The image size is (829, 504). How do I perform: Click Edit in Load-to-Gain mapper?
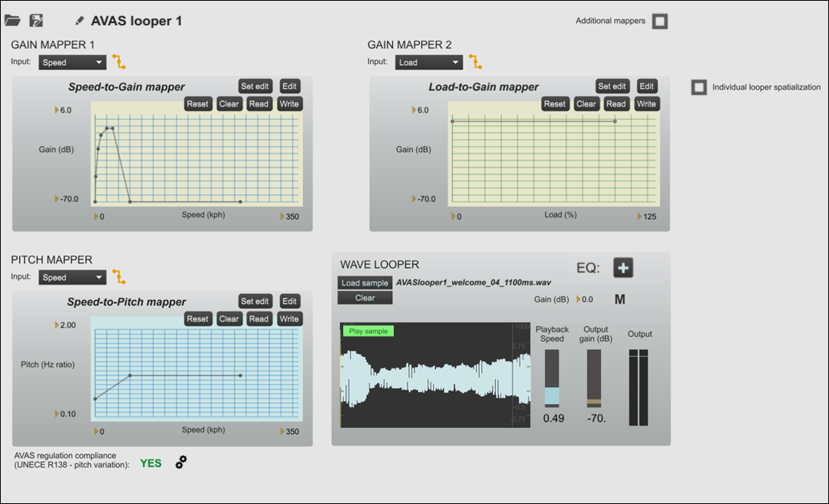click(646, 86)
